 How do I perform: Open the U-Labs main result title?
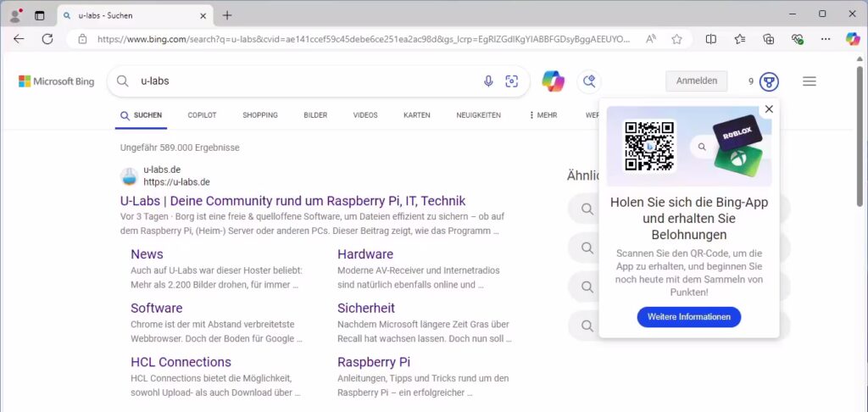click(292, 200)
